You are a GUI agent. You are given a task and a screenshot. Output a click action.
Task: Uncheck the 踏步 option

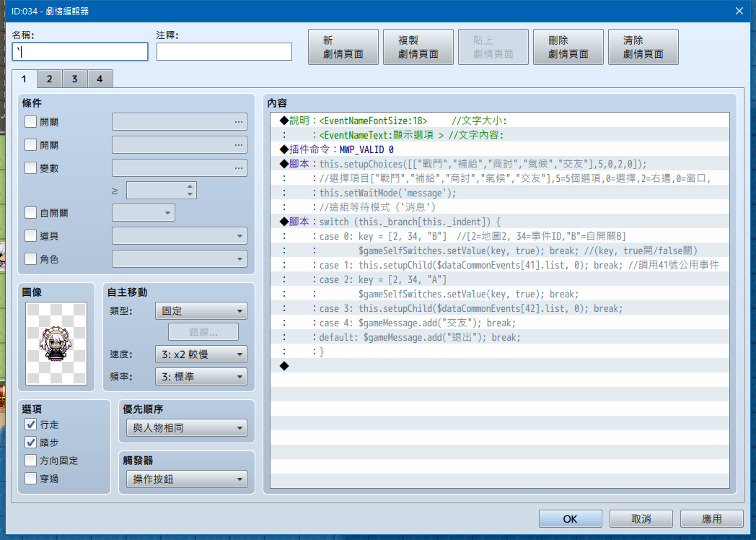tap(30, 443)
